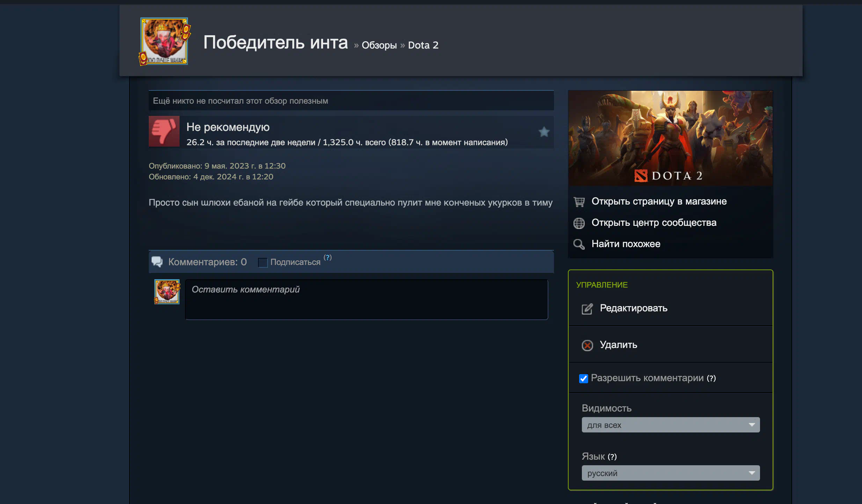This screenshot has width=862, height=504.
Task: Click the (?) help next to Язык
Action: pyautogui.click(x=612, y=457)
